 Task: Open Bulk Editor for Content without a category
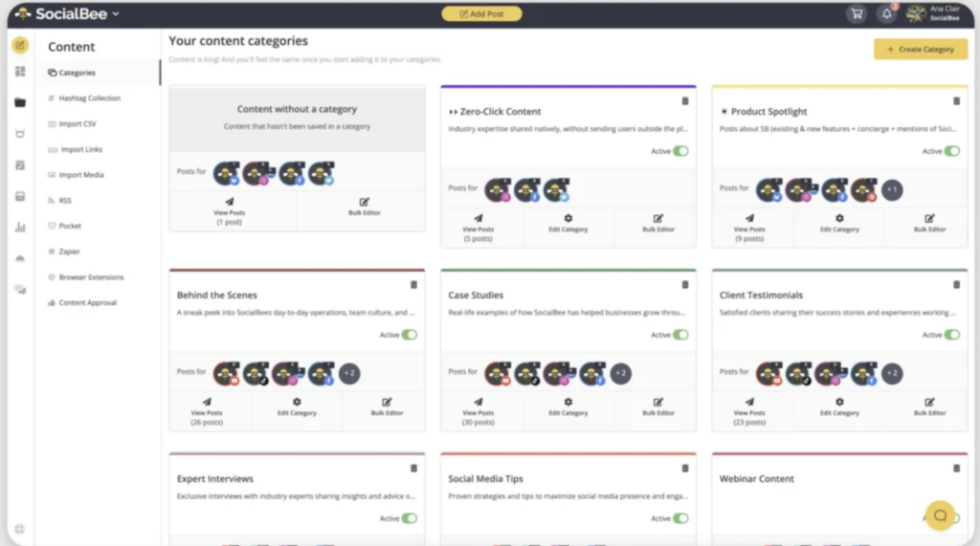(364, 207)
